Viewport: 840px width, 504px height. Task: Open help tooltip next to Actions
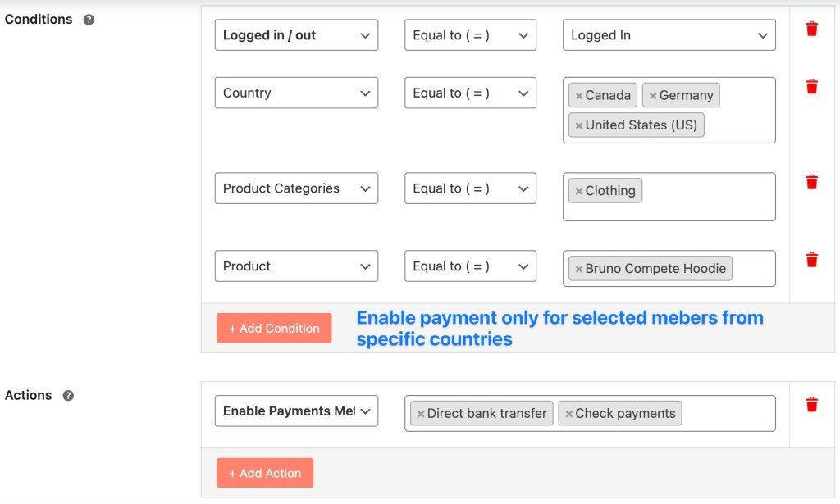[68, 395]
